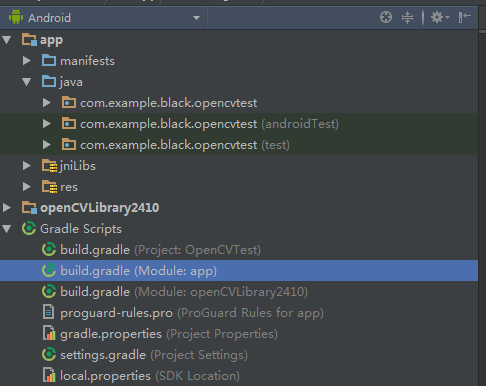
Task: Select the jniLibs tree item
Action: point(78,166)
